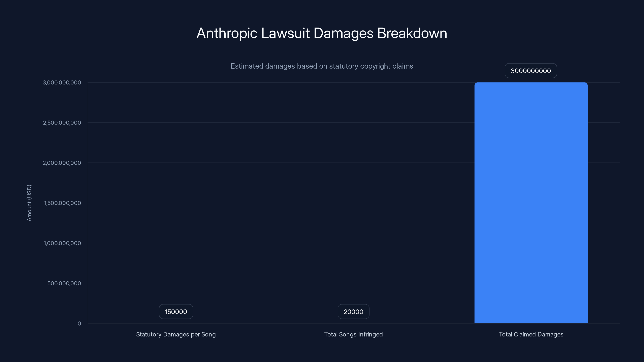Screen dimensions: 644x362
Task: Click the blue Total Claimed Damages bar
Action: coord(531,200)
